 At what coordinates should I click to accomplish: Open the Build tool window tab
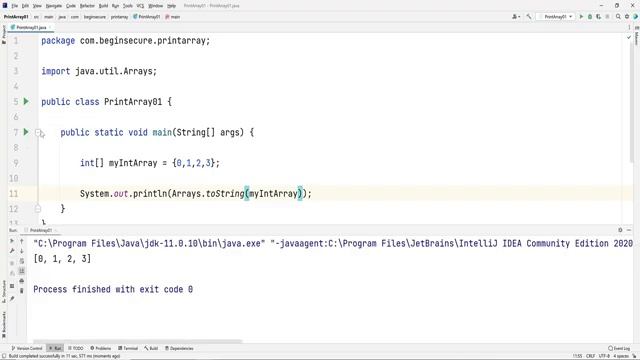coord(151,348)
